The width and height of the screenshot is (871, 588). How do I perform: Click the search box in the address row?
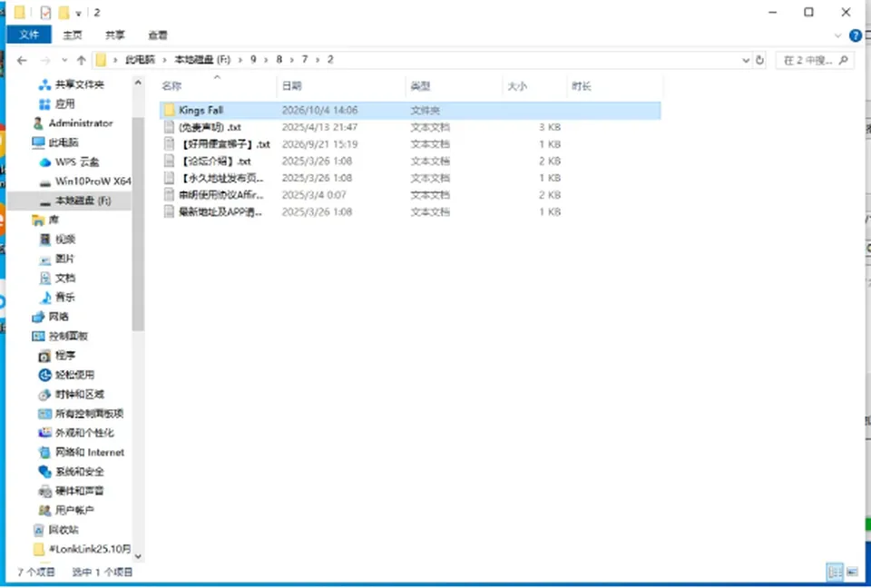(814, 60)
